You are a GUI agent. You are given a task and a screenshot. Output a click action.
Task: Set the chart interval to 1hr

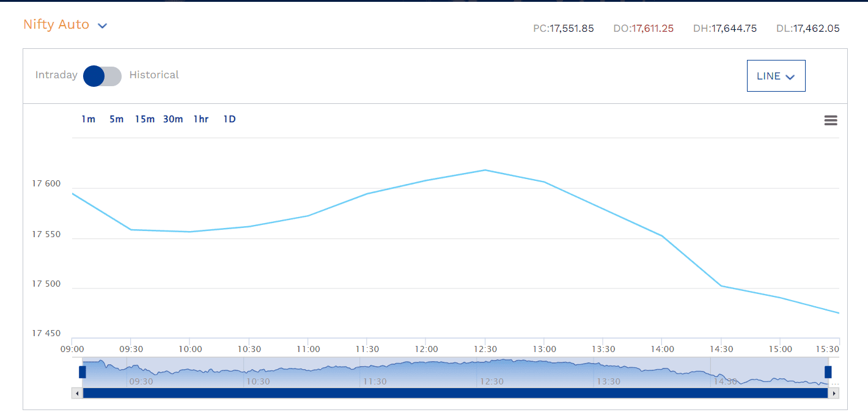coord(201,119)
